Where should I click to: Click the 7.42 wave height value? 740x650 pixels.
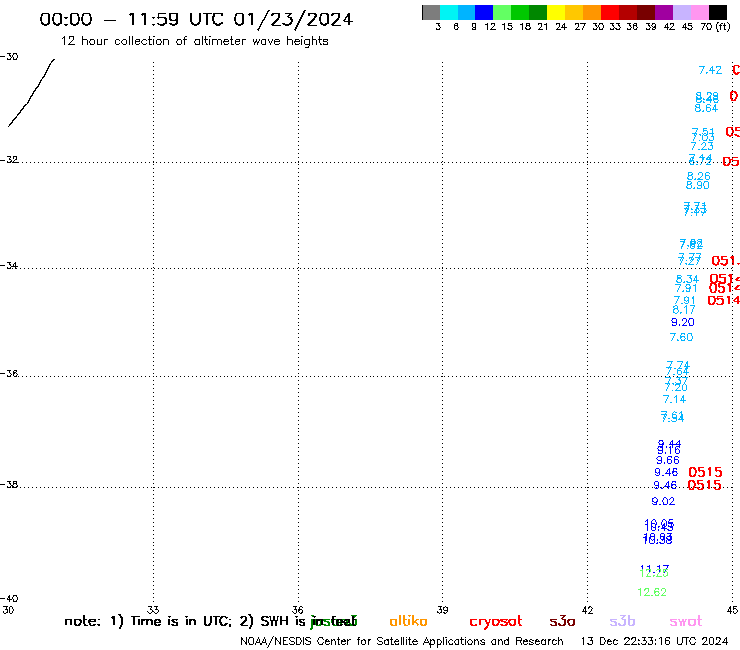710,70
